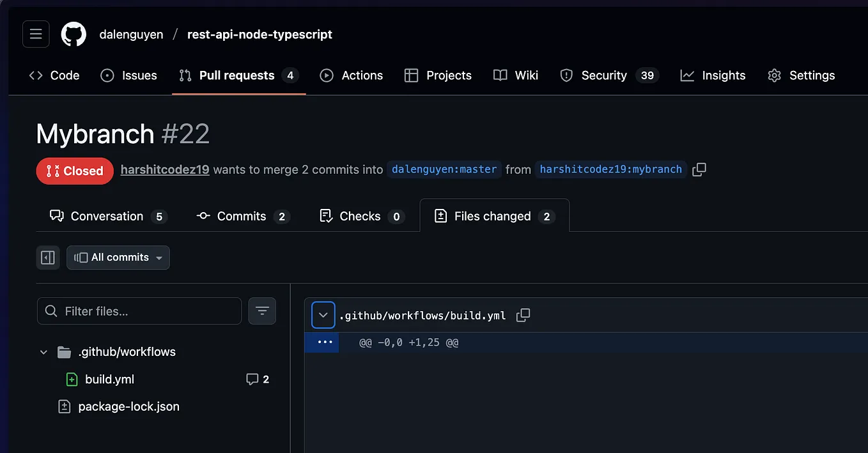Open the All commits dropdown
868x453 pixels.
click(x=118, y=257)
